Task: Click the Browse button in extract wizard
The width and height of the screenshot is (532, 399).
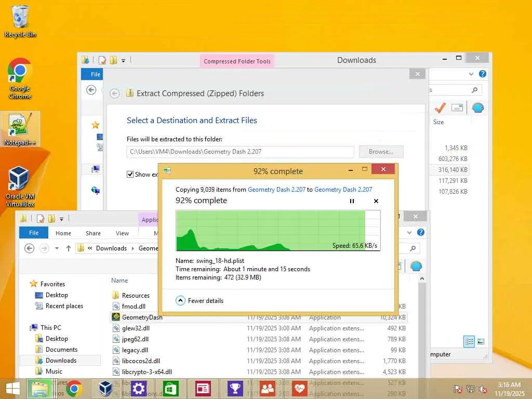Action: click(x=381, y=152)
